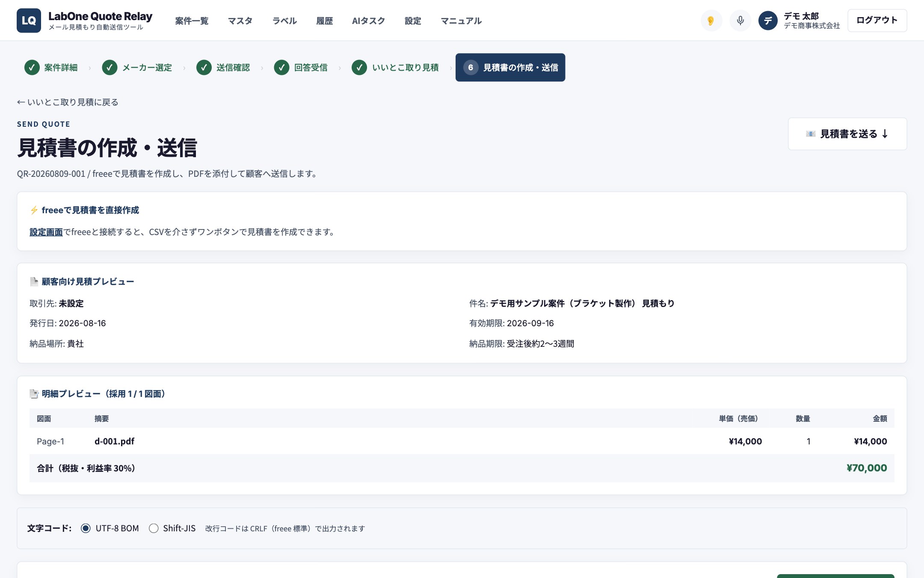Click the メーカー選定 step checkmark

coord(110,68)
